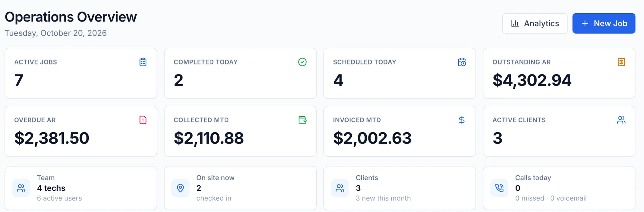Click the date Tuesday, October 20, 2026
The height and width of the screenshot is (212, 644).
[x=56, y=33]
